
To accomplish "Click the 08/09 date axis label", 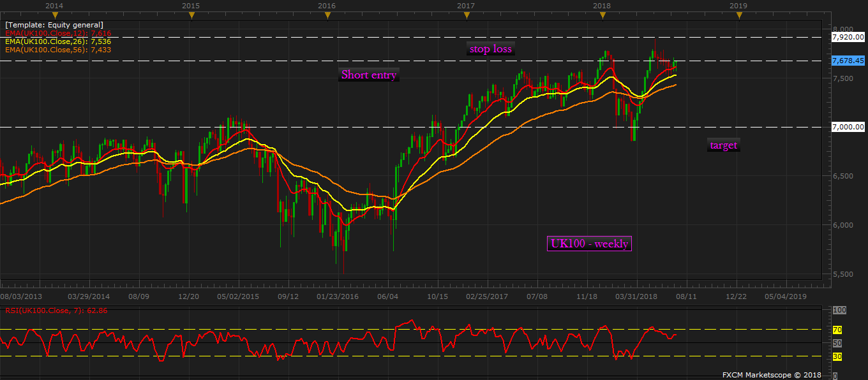I will click(x=138, y=296).
